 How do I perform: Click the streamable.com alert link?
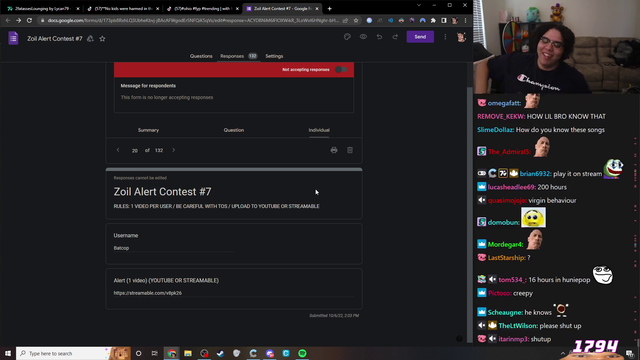click(x=148, y=293)
